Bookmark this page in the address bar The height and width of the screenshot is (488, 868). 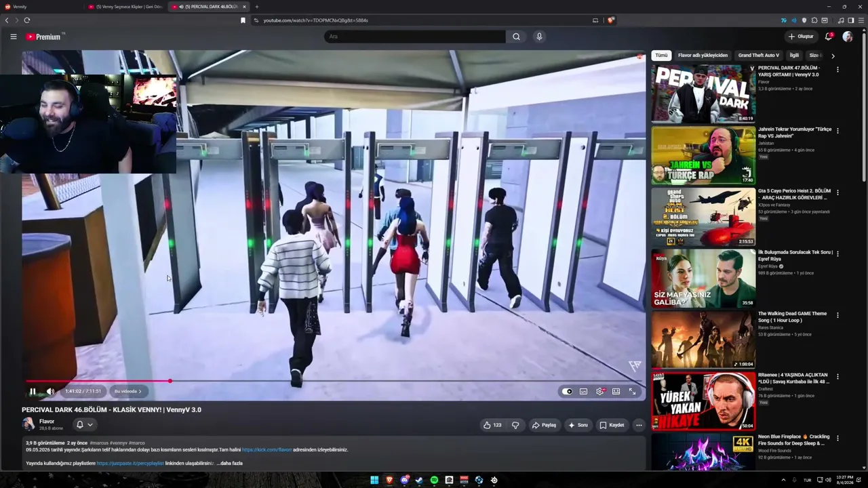(243, 20)
